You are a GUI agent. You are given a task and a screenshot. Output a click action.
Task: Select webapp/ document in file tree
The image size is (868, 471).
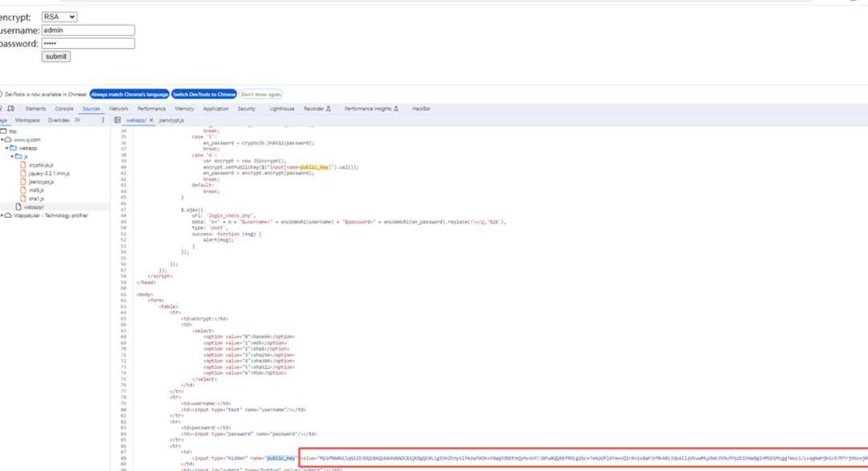point(33,207)
